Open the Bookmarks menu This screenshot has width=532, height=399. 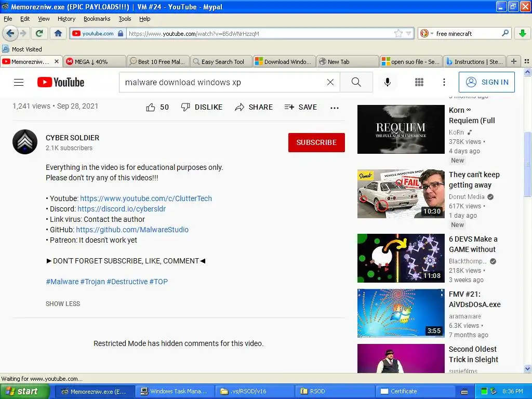tap(97, 19)
